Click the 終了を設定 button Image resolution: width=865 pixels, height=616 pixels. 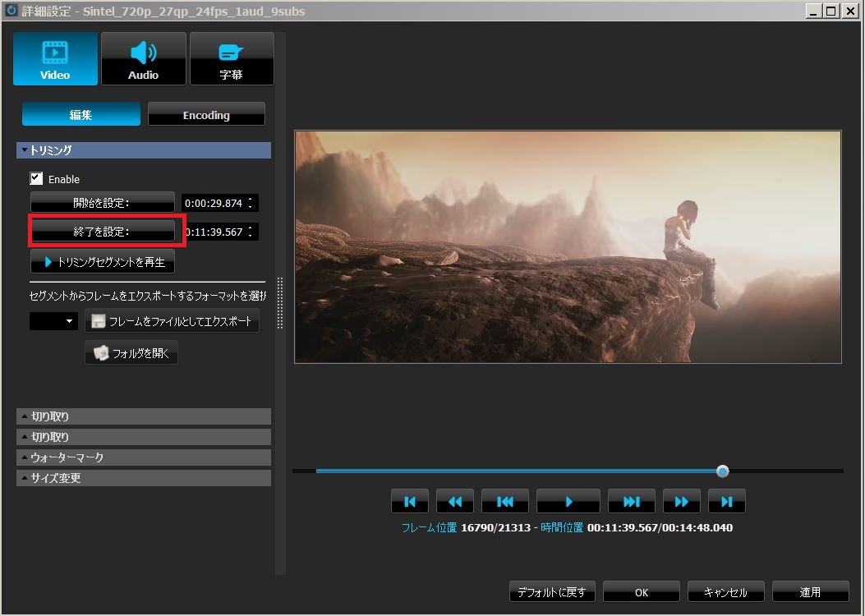(102, 232)
